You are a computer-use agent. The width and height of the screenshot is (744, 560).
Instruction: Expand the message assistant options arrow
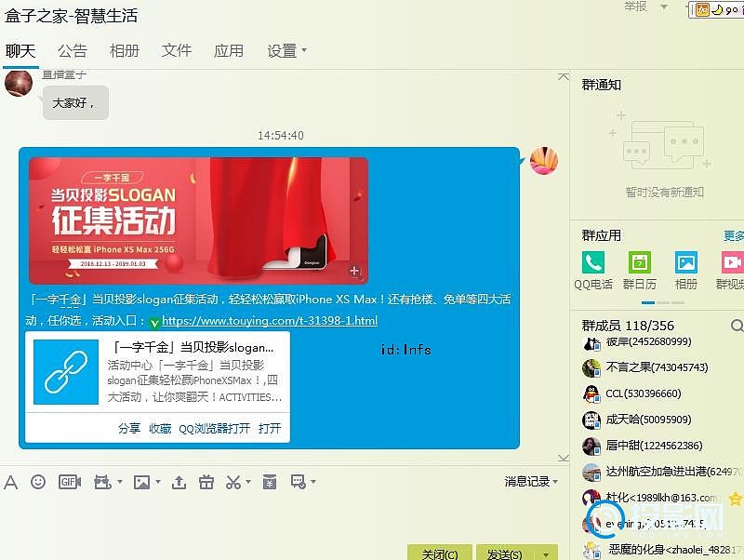click(x=313, y=482)
